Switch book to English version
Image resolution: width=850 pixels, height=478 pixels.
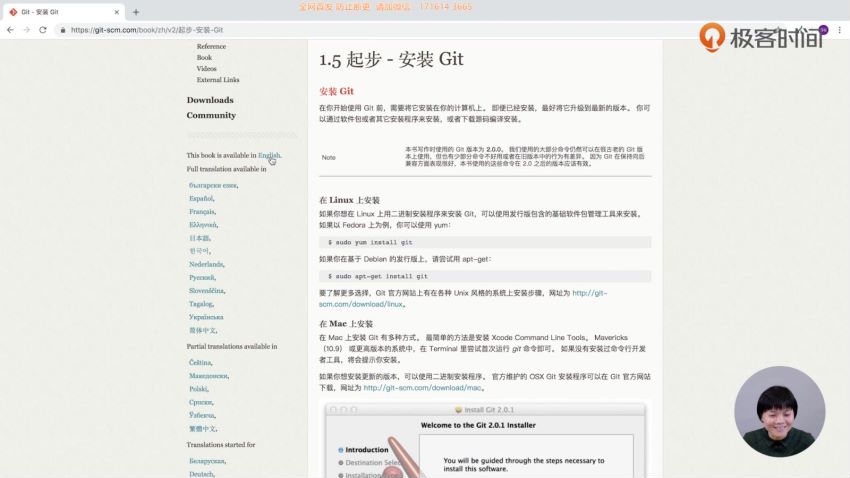[x=269, y=156]
